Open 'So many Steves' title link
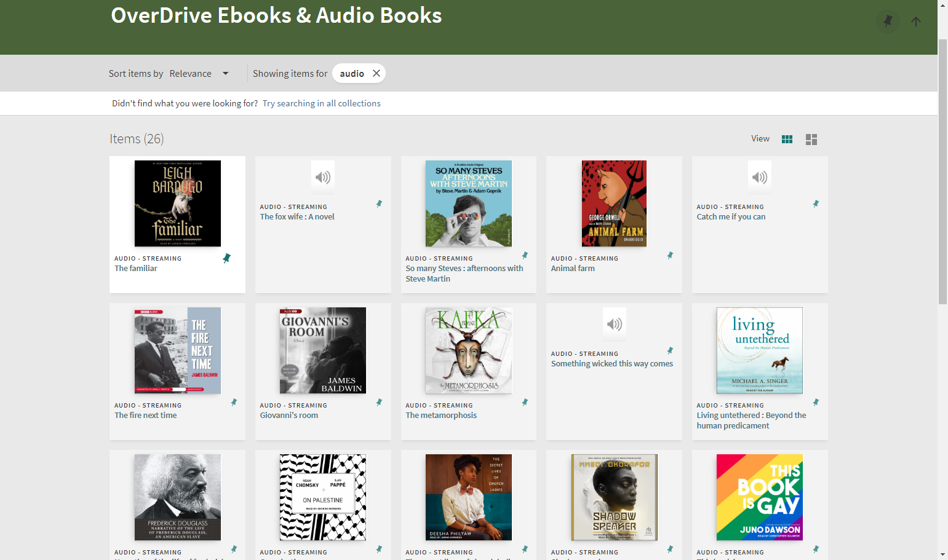Screen dimensions: 948x560 (x=464, y=274)
